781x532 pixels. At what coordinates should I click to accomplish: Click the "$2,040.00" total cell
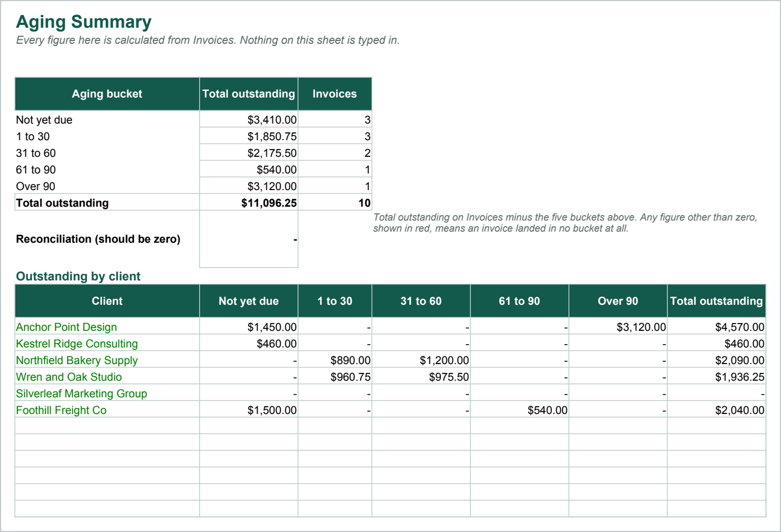(717, 410)
